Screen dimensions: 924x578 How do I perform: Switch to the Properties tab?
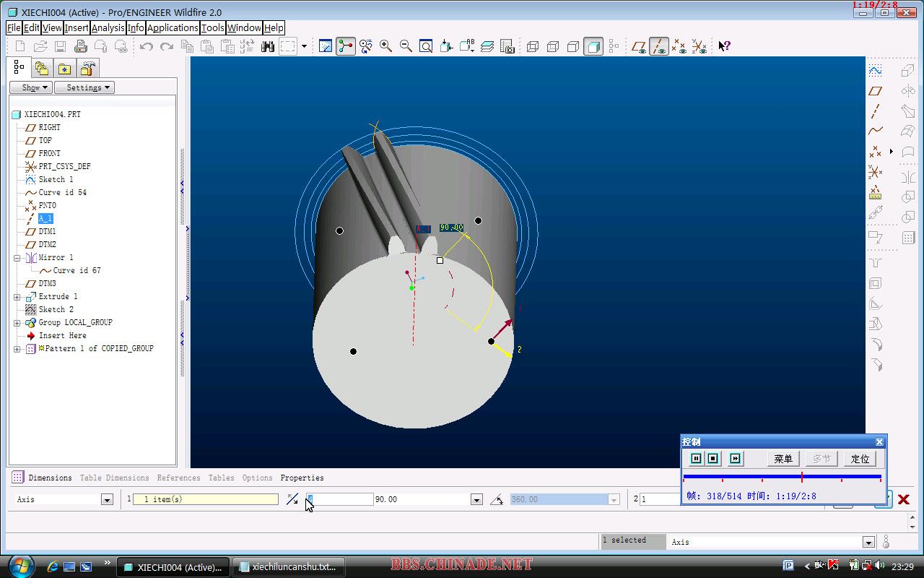302,478
